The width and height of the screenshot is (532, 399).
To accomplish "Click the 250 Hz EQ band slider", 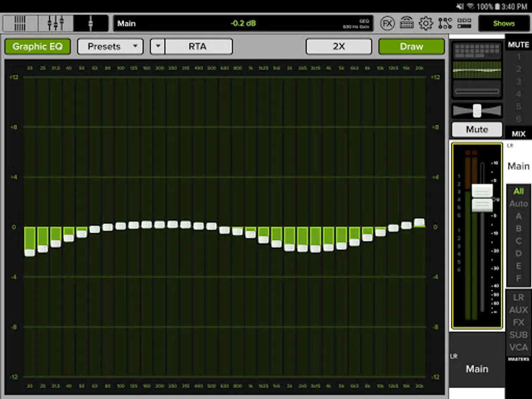I will pyautogui.click(x=172, y=224).
